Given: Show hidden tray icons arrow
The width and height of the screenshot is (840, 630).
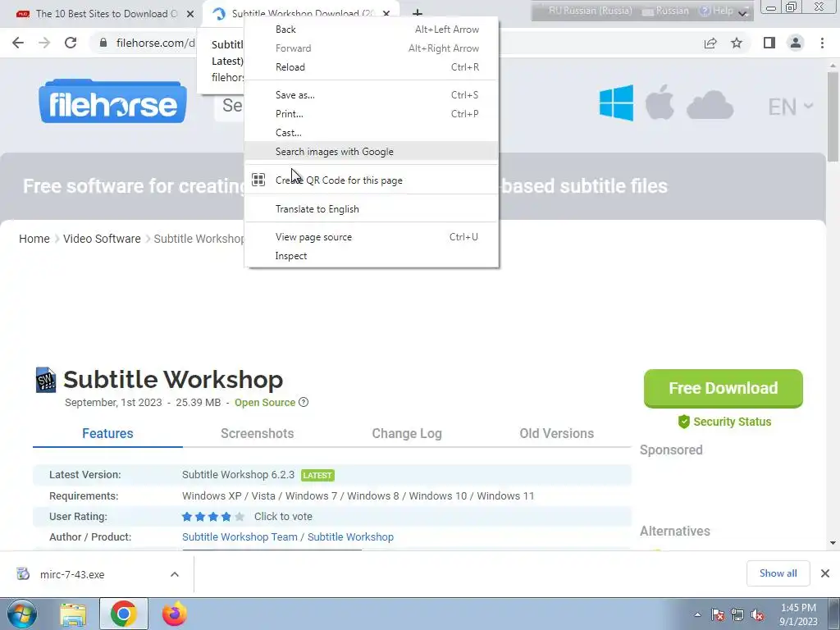Looking at the screenshot, I should coord(697,615).
